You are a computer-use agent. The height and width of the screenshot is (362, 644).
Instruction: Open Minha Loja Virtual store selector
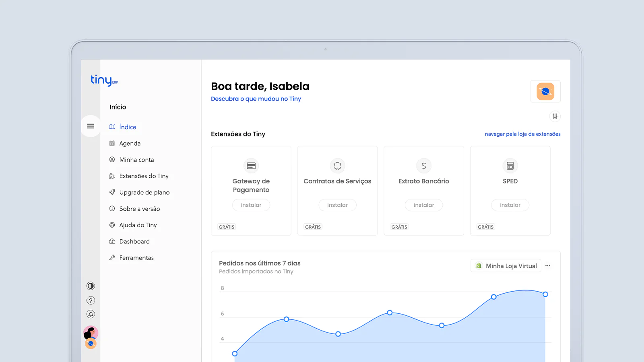[x=506, y=266]
